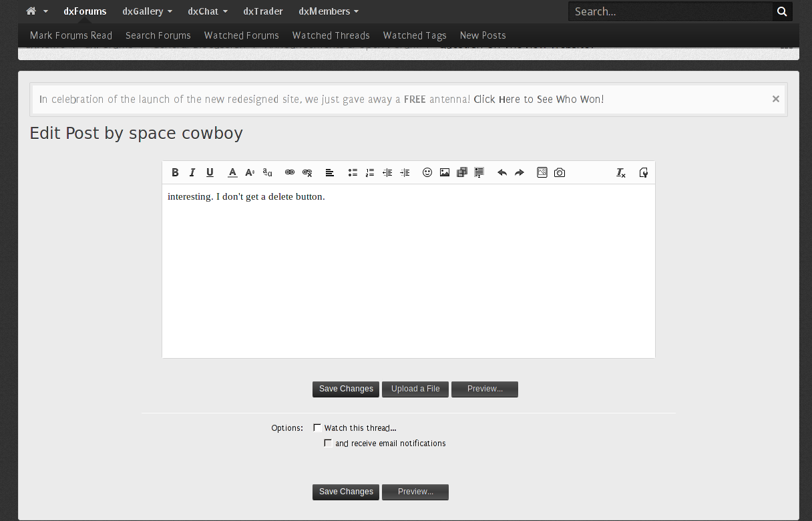Insert a link using the chain icon
Image resolution: width=812 pixels, height=521 pixels.
pyautogui.click(x=290, y=172)
